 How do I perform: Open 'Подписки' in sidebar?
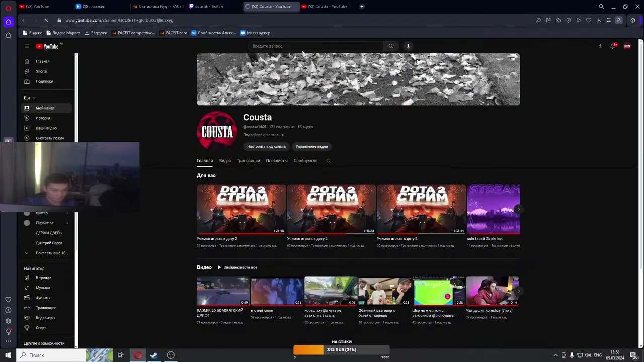click(x=47, y=81)
